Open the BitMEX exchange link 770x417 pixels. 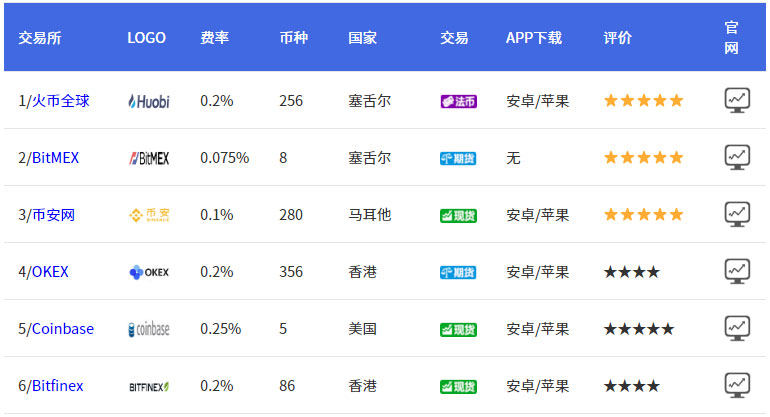pos(55,158)
